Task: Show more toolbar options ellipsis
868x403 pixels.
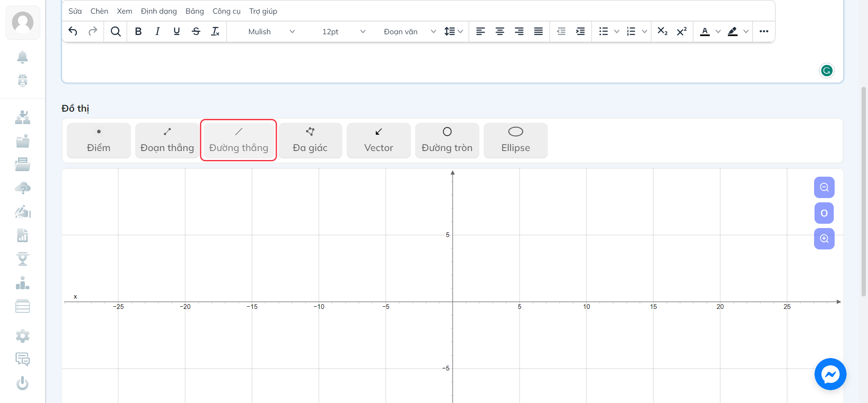Action: tap(764, 31)
